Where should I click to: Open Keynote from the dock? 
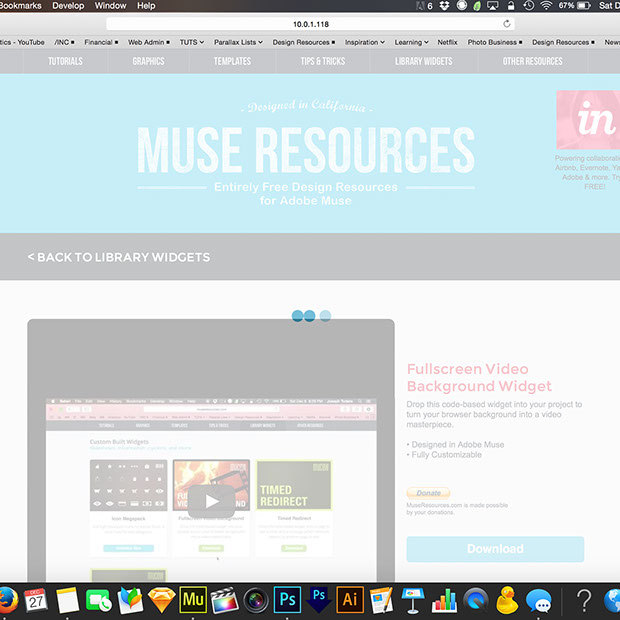(413, 600)
